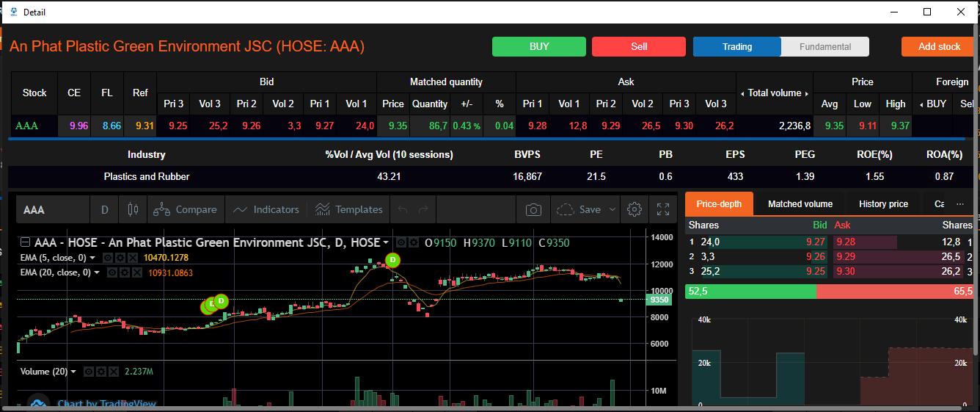Click the Compare symbols button
Image resolution: width=980 pixels, height=412 pixels.
(186, 209)
